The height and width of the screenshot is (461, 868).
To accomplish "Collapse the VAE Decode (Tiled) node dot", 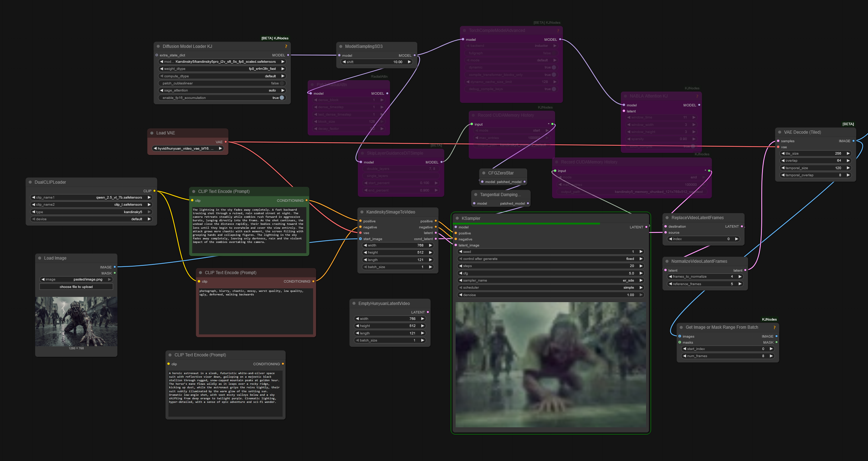I will coord(780,132).
